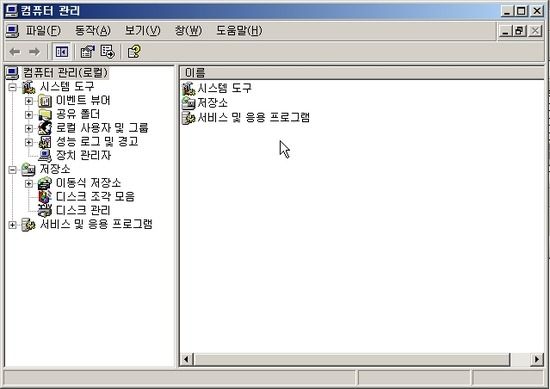550x389 pixels.
Task: Select 시스템 도구 text in right pane
Action: click(x=224, y=88)
